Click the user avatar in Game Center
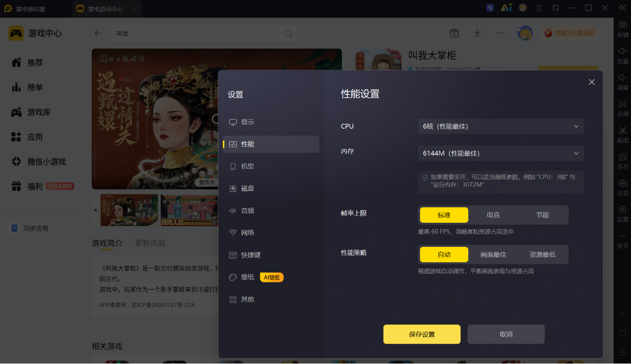Image resolution: width=631 pixels, height=364 pixels. (525, 33)
